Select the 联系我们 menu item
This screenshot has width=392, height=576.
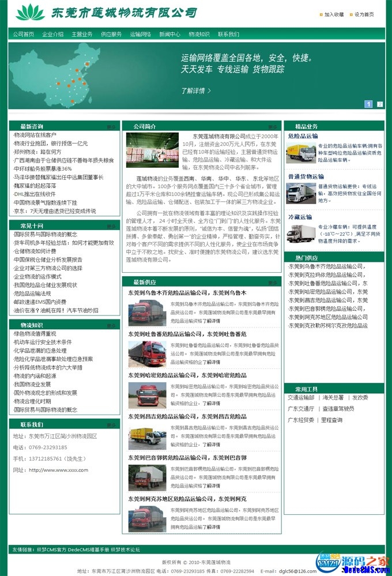click(228, 34)
